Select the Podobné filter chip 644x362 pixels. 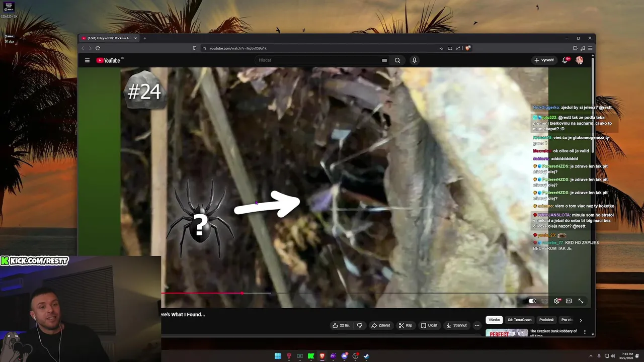click(x=546, y=320)
